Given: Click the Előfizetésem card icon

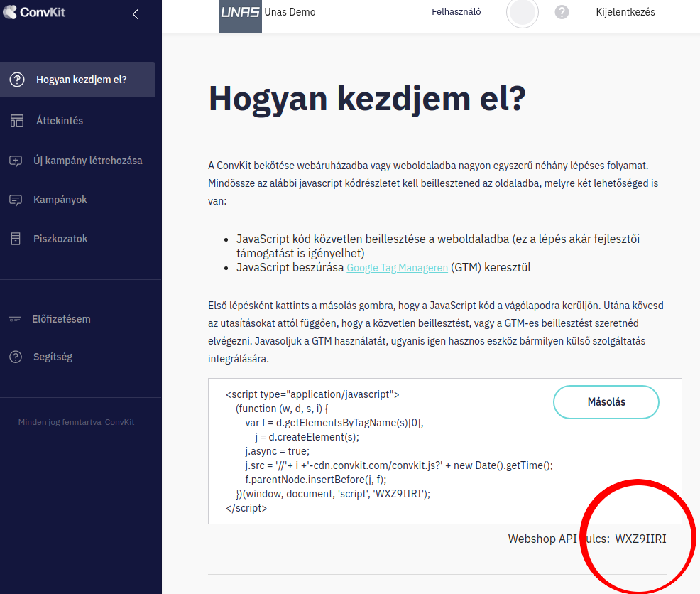Looking at the screenshot, I should [x=16, y=319].
